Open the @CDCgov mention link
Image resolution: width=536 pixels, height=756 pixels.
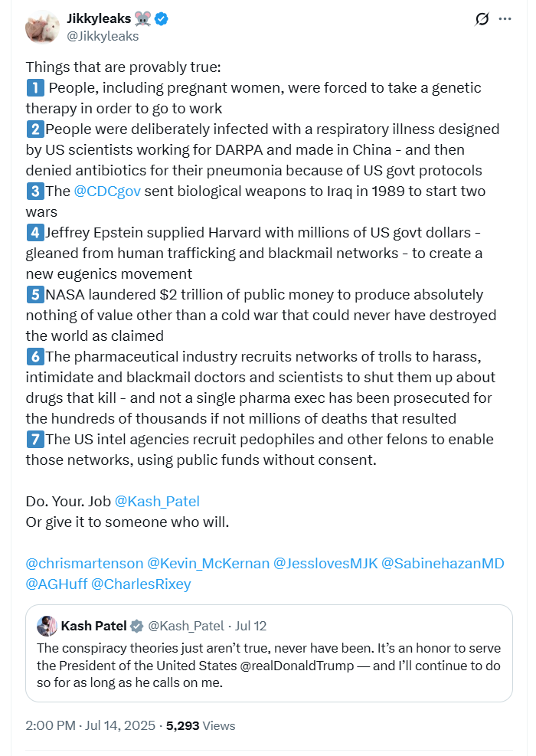107,191
